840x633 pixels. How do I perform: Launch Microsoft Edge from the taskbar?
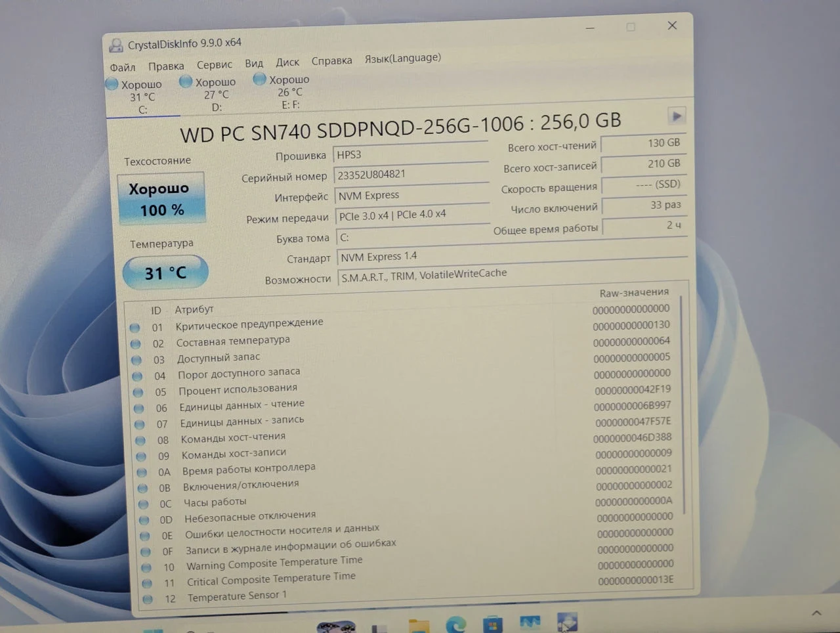pyautogui.click(x=455, y=624)
